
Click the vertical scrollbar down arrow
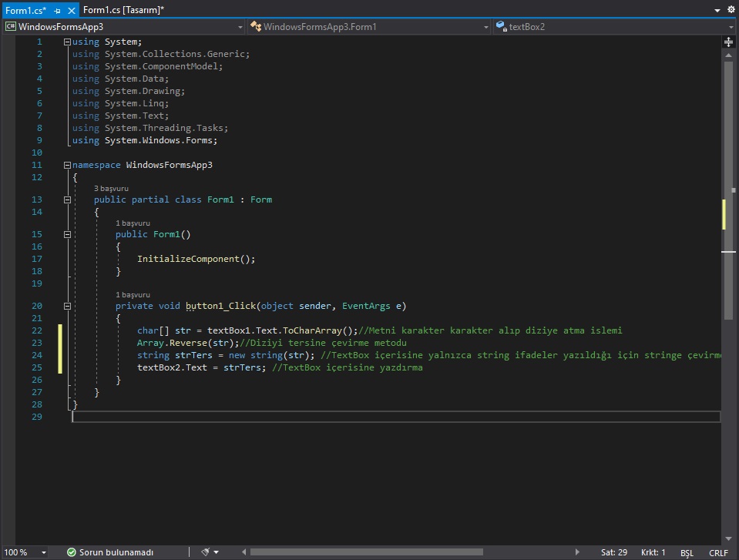pyautogui.click(x=729, y=538)
